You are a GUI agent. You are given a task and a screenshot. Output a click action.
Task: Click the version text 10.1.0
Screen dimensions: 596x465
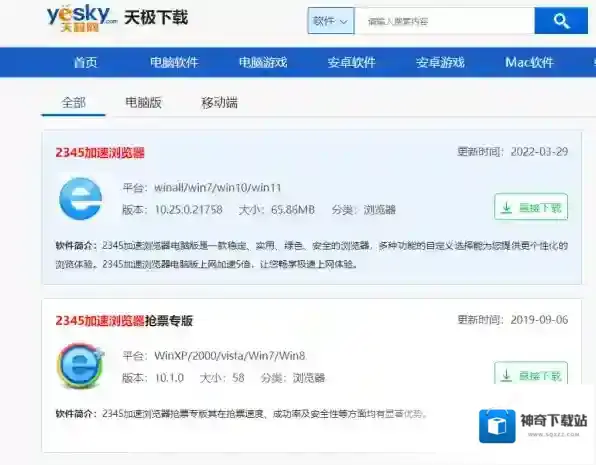point(169,378)
